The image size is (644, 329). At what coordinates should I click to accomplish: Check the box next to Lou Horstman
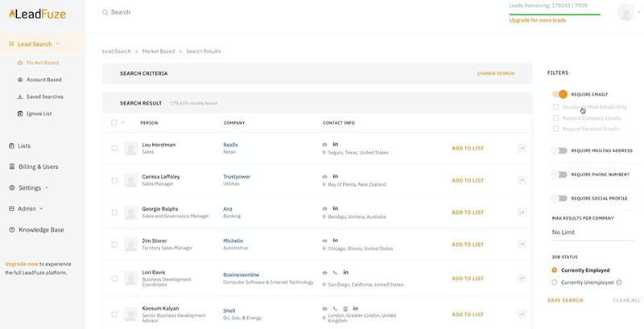pos(114,148)
